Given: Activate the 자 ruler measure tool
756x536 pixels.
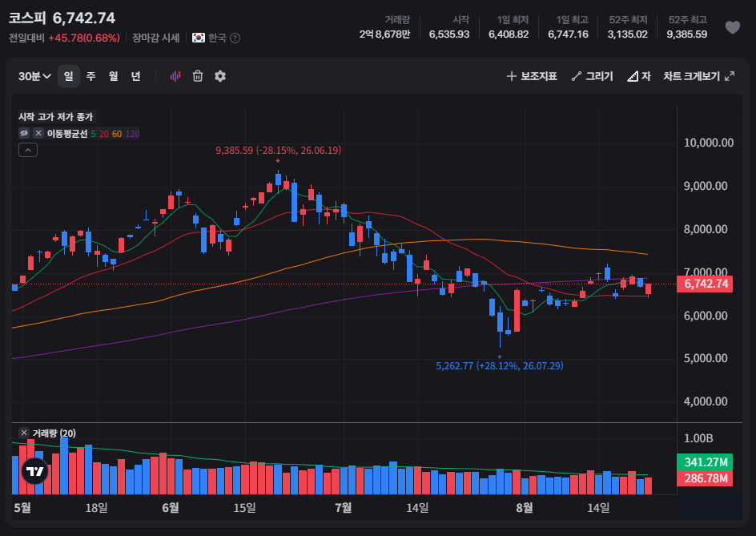Looking at the screenshot, I should [639, 76].
